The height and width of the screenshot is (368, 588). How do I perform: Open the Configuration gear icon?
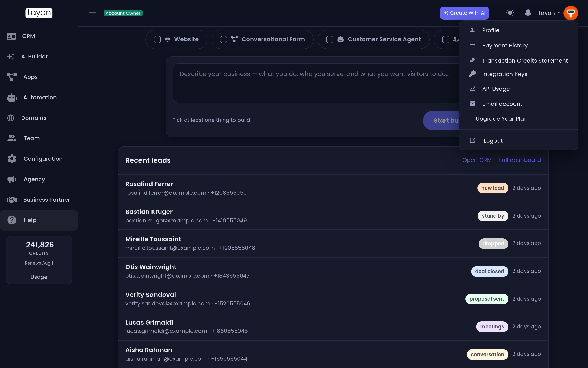(x=12, y=159)
